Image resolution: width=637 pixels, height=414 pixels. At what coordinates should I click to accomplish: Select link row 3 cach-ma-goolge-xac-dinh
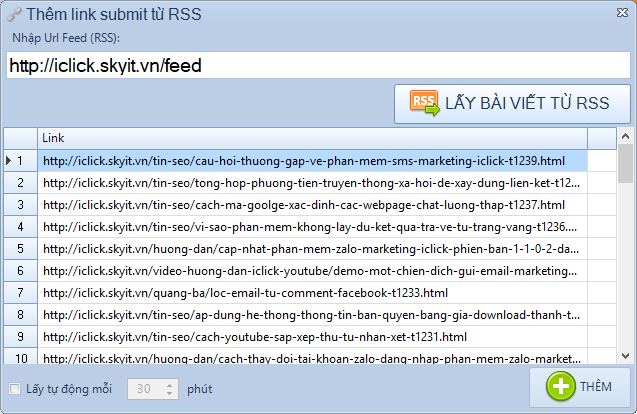pos(312,205)
